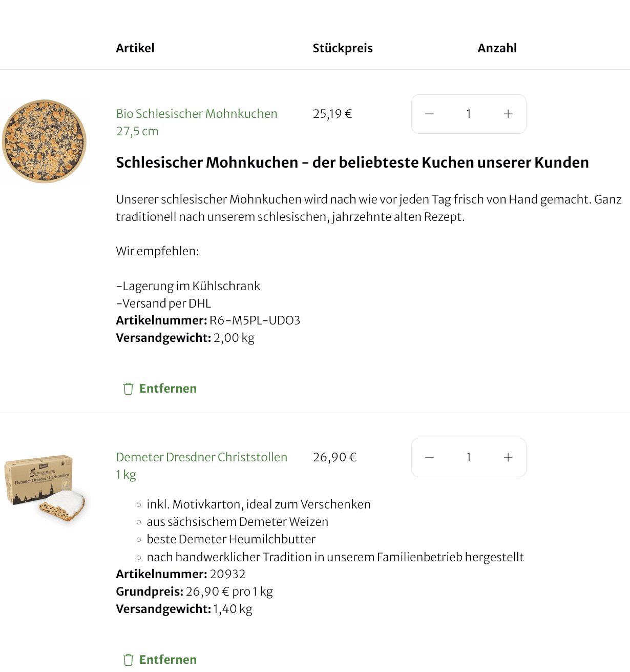Decrease quantity of Demeter Dresdner Christstollen

[430, 457]
